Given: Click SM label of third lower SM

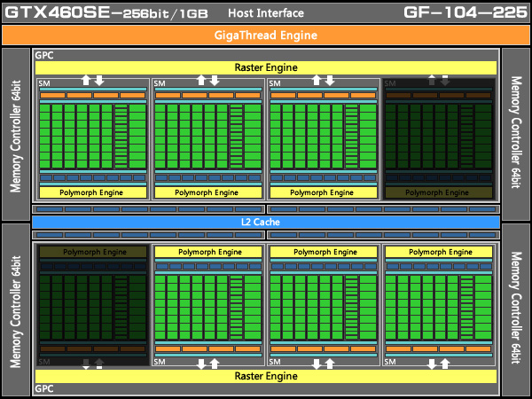Looking at the screenshot, I should [x=275, y=362].
